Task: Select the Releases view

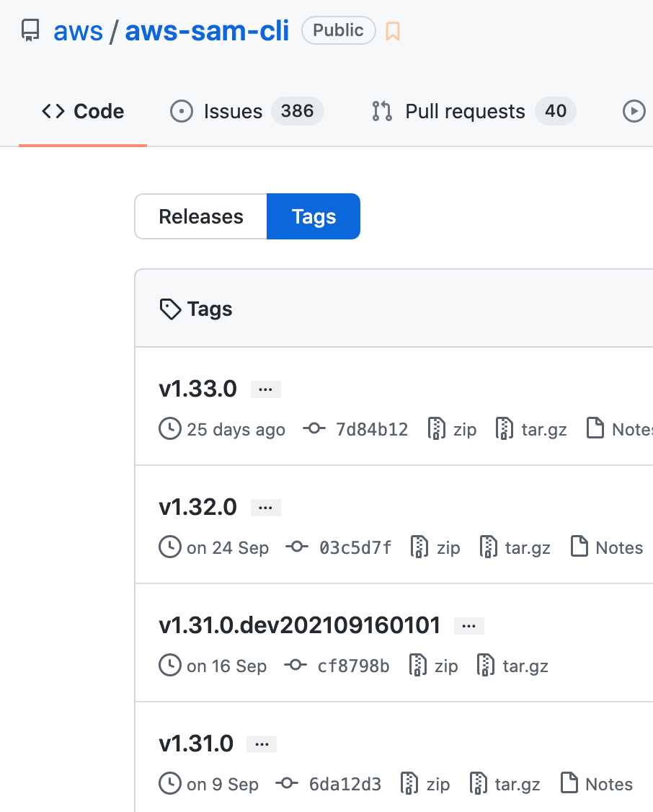Action: point(200,216)
